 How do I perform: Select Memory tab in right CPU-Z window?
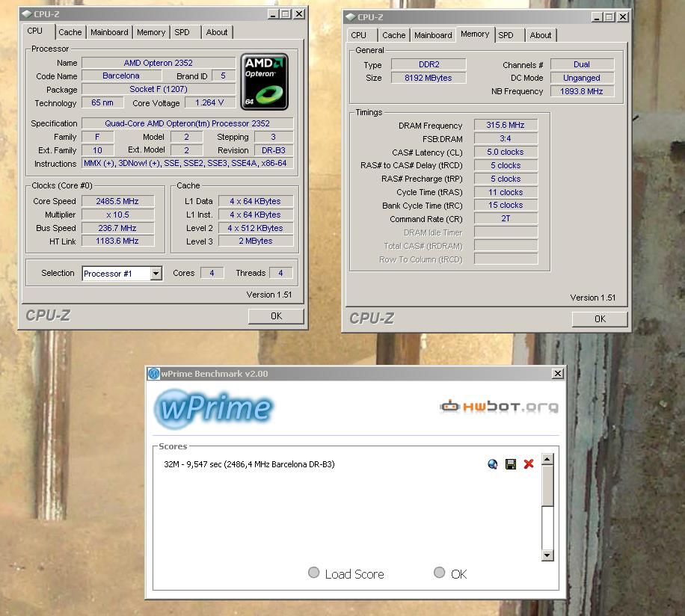pyautogui.click(x=475, y=34)
